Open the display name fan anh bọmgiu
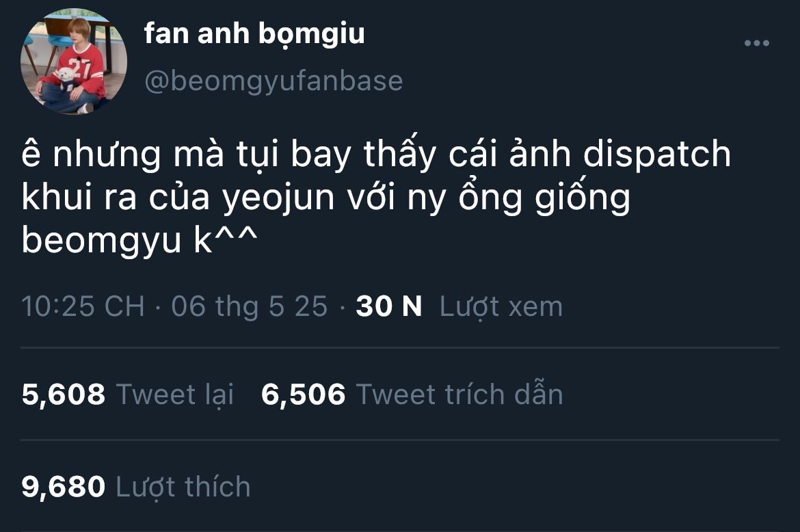 (x=254, y=34)
